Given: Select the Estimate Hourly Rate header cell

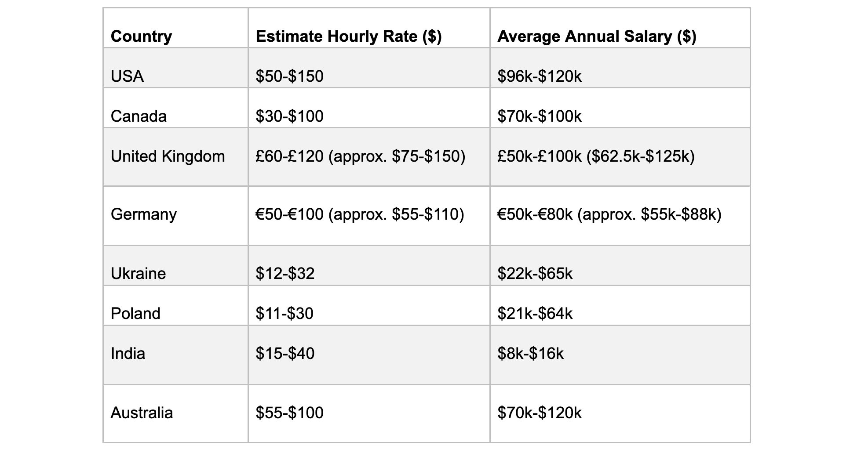Looking at the screenshot, I should click(x=369, y=28).
